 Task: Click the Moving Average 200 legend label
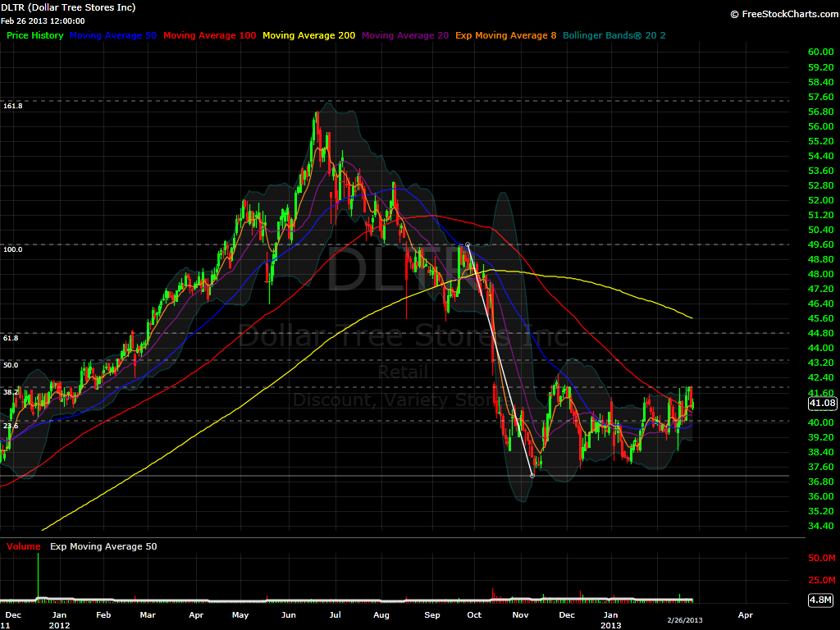point(308,35)
